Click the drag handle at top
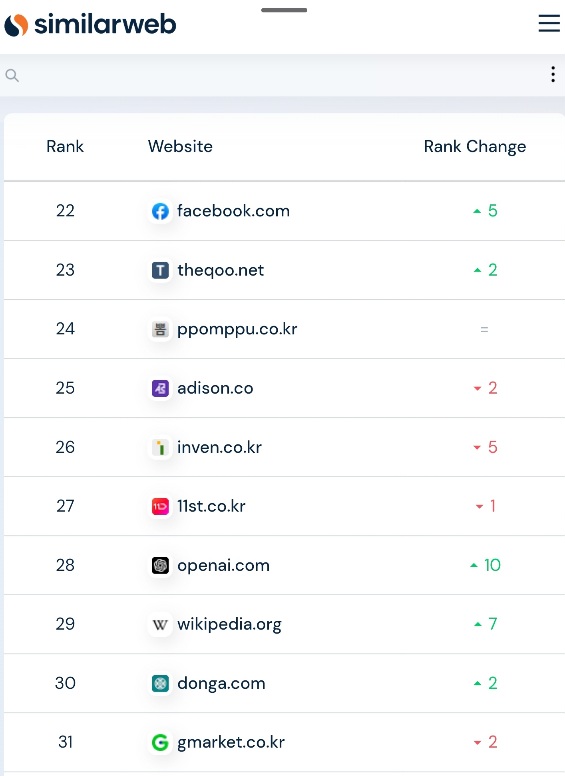 284,10
